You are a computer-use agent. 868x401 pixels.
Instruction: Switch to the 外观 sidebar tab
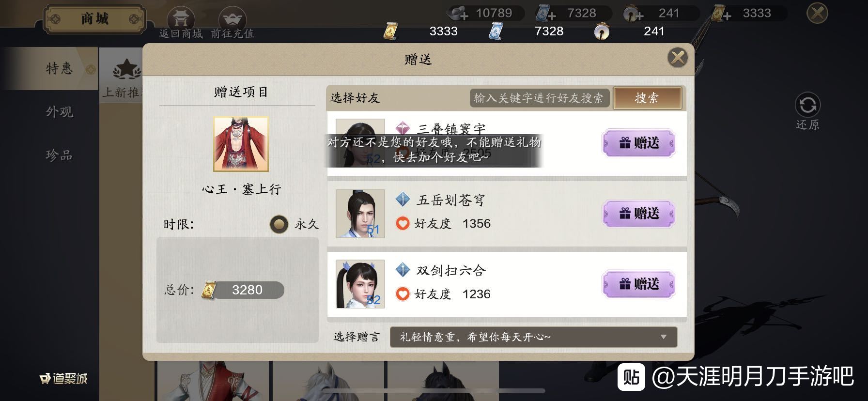[59, 112]
